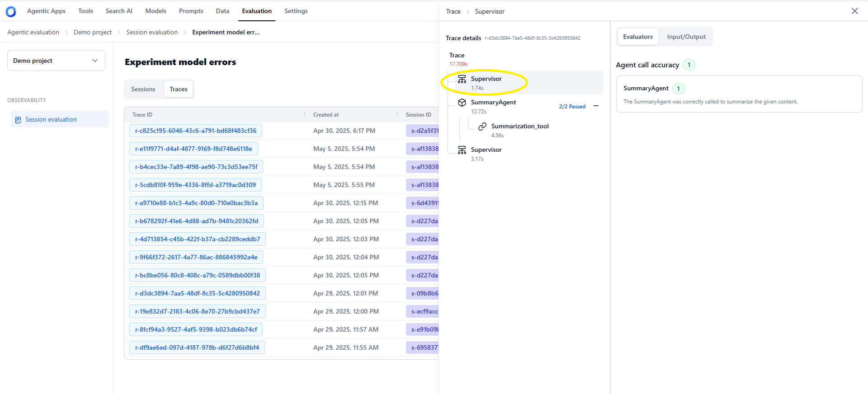The height and width of the screenshot is (394, 868).
Task: Click the Trace ID column header
Action: [142, 115]
